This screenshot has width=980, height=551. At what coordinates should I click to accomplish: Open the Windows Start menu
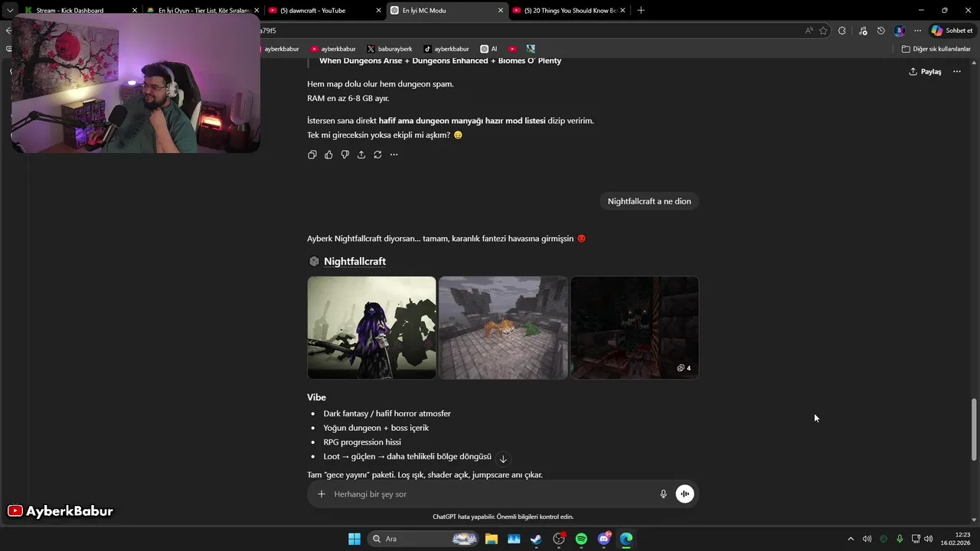[x=354, y=539]
